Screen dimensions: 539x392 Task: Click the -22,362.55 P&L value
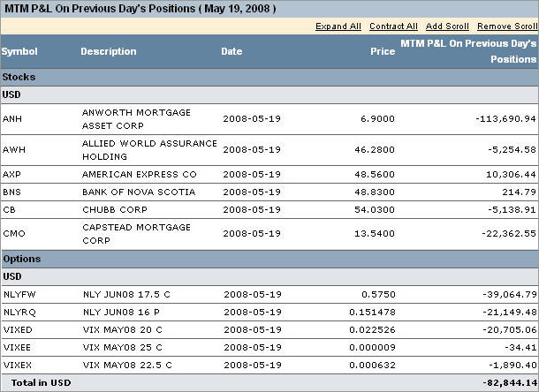[x=509, y=234]
